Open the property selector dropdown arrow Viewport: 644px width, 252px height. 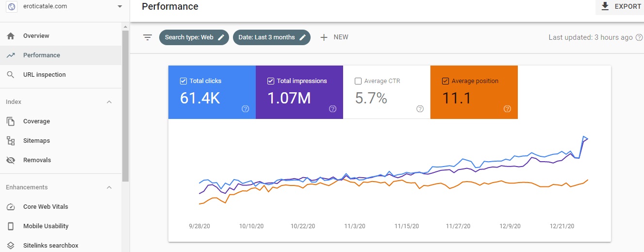click(120, 7)
